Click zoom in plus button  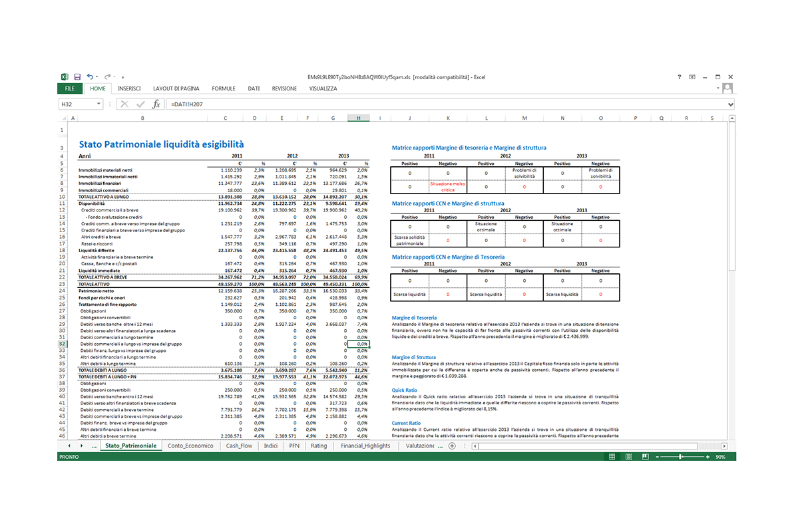[x=707, y=457]
